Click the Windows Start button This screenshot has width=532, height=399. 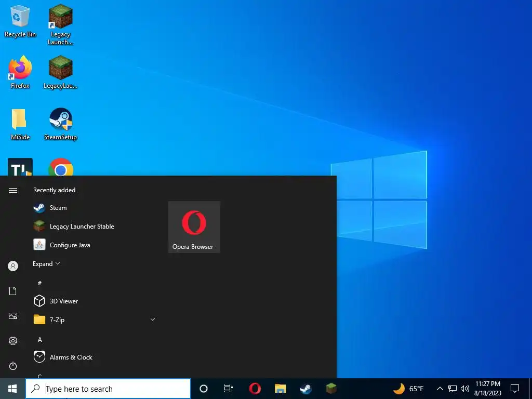point(12,389)
